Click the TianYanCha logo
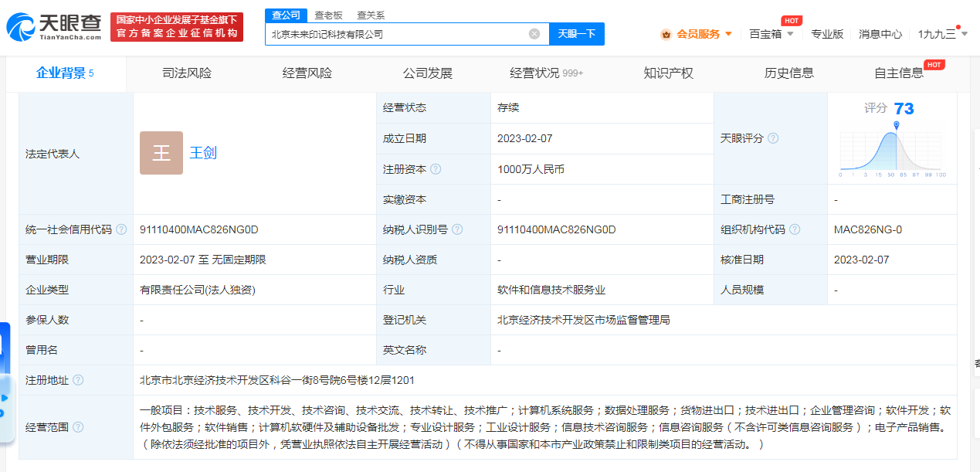Image resolution: width=980 pixels, height=472 pixels. tap(54, 27)
